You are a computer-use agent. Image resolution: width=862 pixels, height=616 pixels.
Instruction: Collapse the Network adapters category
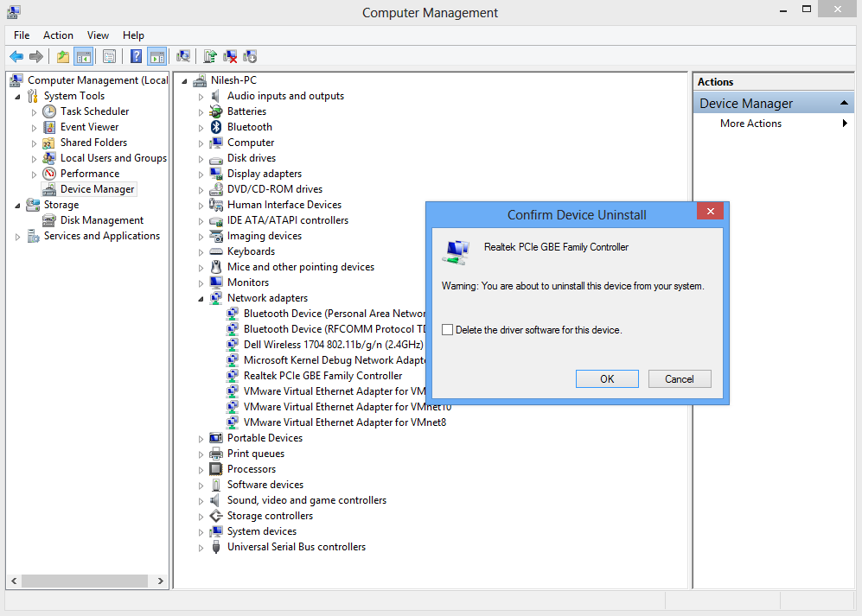tap(201, 299)
